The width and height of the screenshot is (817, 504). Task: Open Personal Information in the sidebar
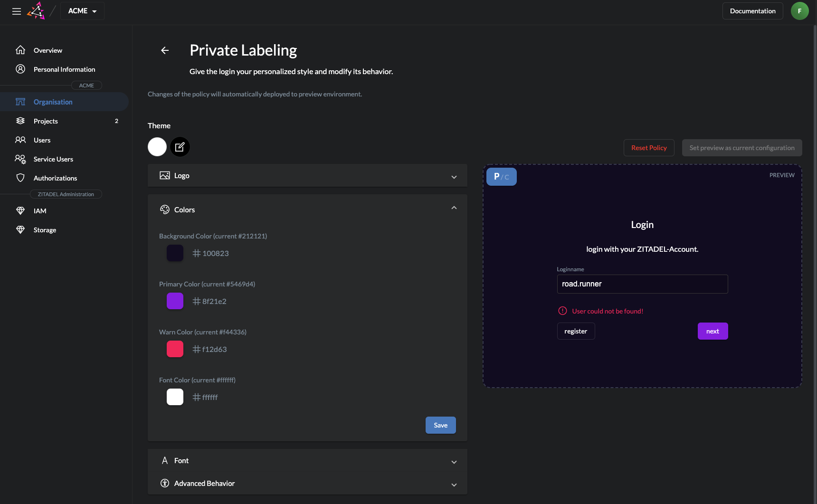[64, 69]
